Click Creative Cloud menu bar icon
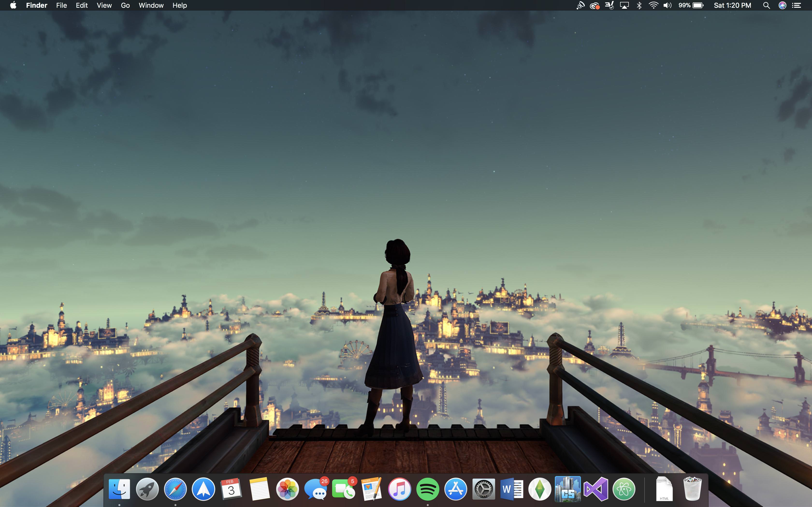The height and width of the screenshot is (507, 812). (594, 5)
